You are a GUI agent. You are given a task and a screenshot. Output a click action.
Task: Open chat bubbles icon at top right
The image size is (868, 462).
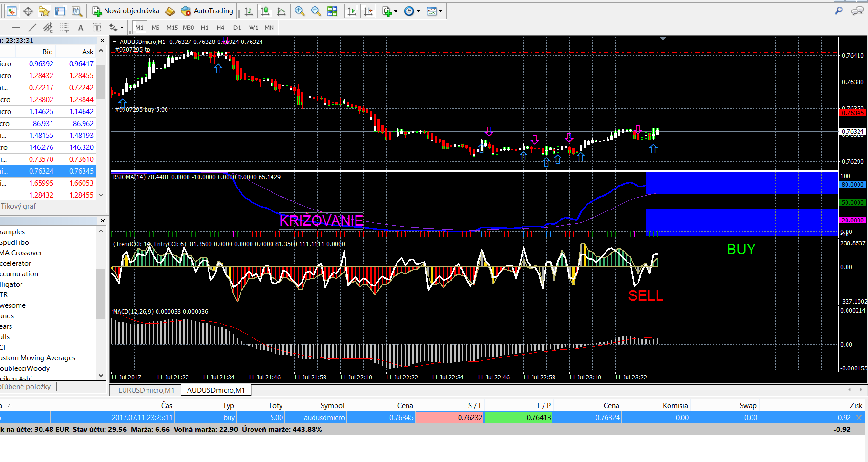click(x=857, y=11)
